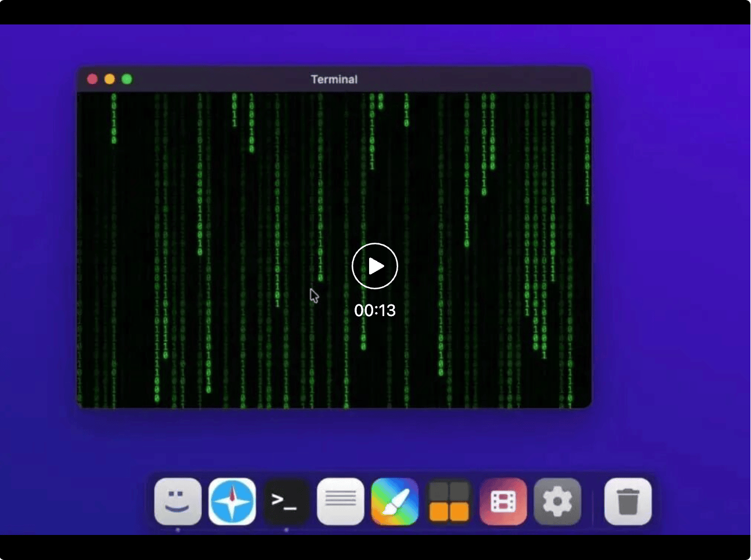Play the video with the center play button
The width and height of the screenshot is (751, 560).
point(375,266)
